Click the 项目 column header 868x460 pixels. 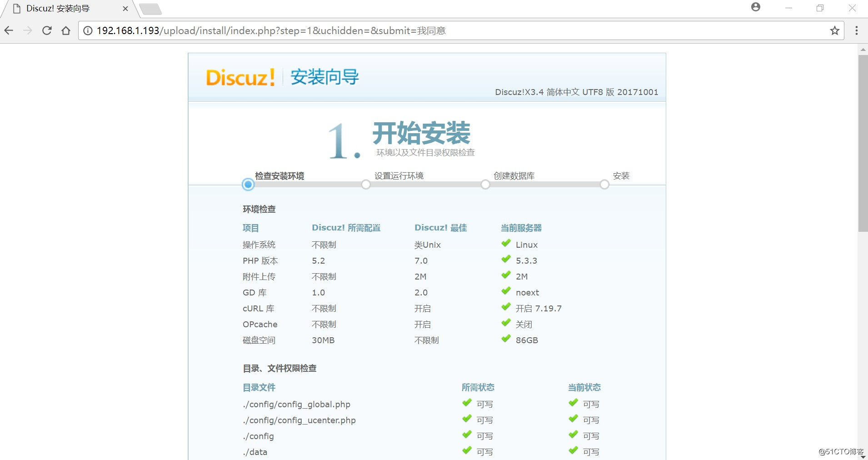coord(251,228)
